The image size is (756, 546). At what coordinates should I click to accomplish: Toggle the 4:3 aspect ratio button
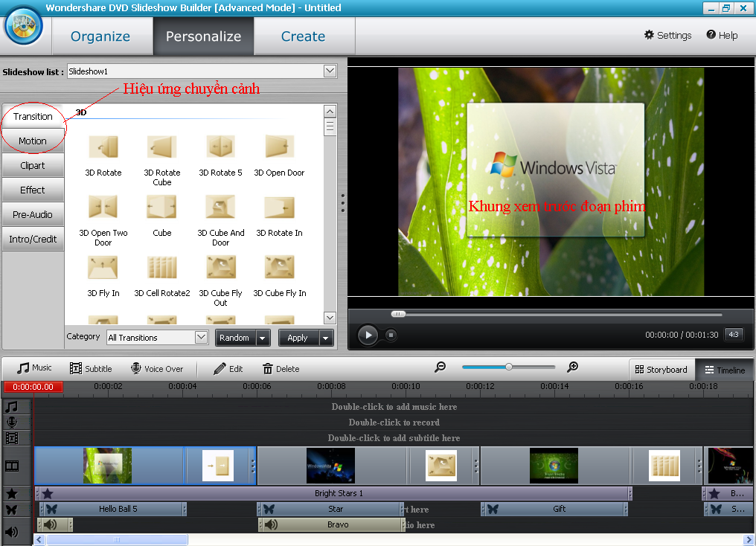point(734,335)
